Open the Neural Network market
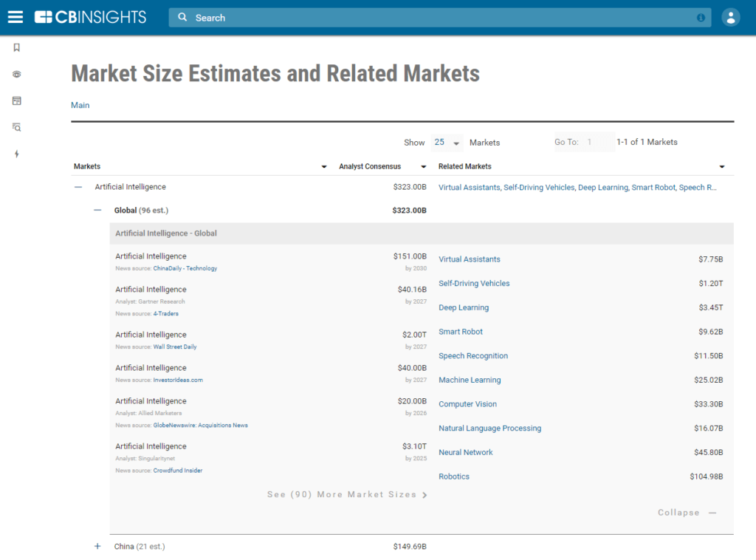 click(x=466, y=452)
